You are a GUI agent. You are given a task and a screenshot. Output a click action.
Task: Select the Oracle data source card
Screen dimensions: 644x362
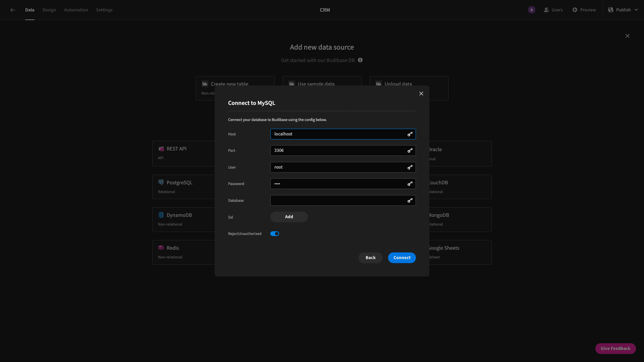click(460, 154)
